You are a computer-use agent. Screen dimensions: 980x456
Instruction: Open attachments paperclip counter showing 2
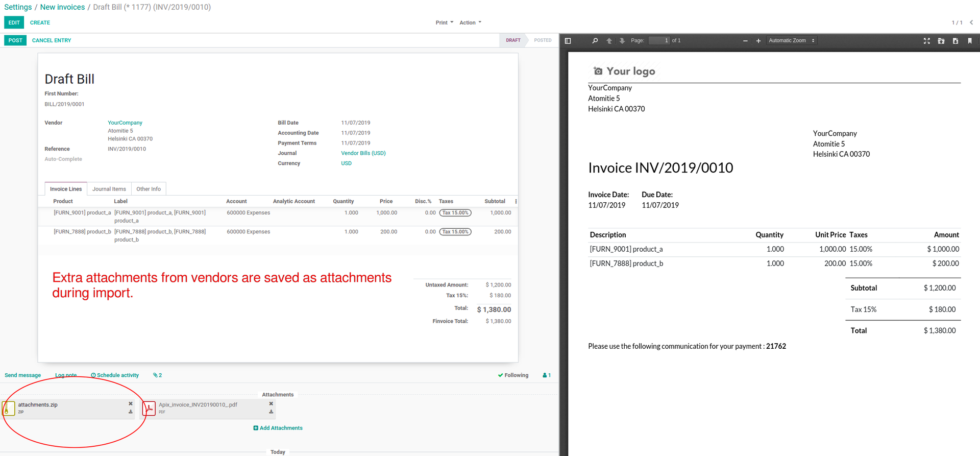[x=157, y=375]
